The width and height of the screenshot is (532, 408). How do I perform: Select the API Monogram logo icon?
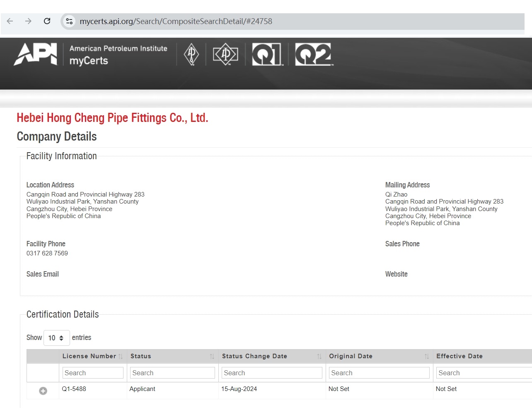(x=191, y=54)
